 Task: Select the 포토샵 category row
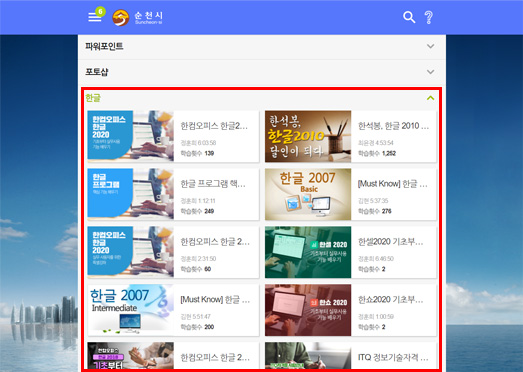262,72
